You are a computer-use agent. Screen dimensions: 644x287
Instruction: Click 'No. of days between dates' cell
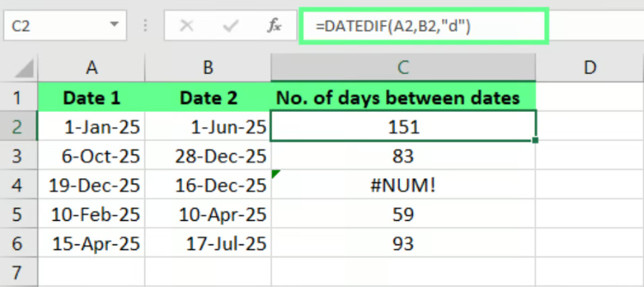pyautogui.click(x=403, y=97)
